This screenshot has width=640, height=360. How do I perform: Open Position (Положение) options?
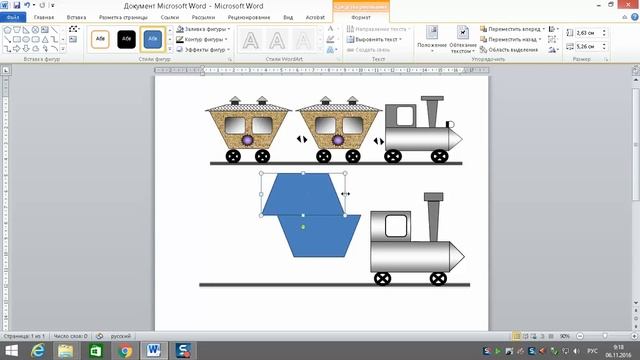pyautogui.click(x=432, y=39)
